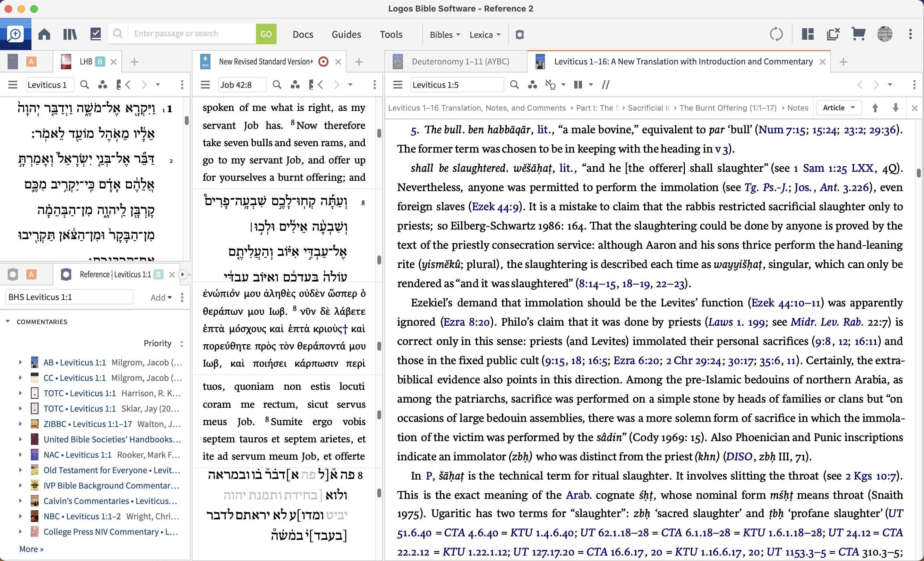This screenshot has height=561, width=924.
Task: Click the green GO button
Action: tap(266, 34)
